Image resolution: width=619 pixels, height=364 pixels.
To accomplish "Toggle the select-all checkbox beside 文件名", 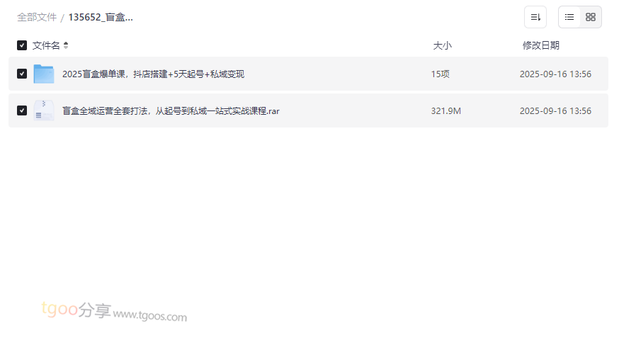I will 22,45.
